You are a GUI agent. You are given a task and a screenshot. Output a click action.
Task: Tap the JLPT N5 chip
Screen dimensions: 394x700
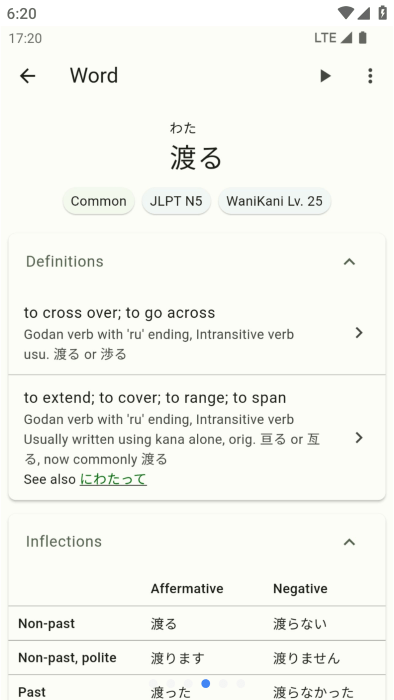tap(176, 201)
